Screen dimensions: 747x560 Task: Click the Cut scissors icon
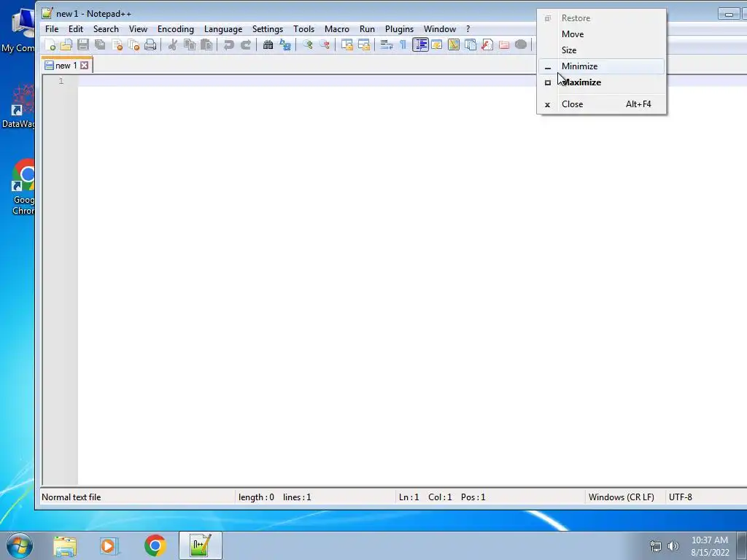tap(172, 44)
